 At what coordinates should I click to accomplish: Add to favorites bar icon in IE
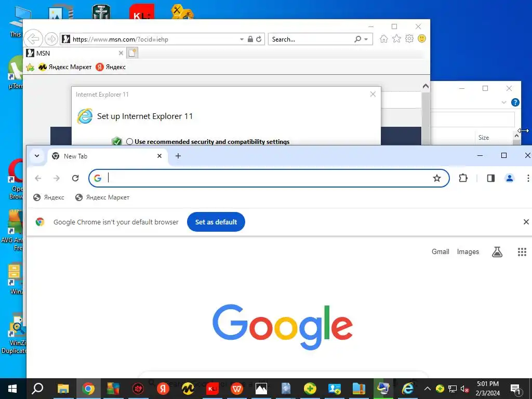click(30, 67)
